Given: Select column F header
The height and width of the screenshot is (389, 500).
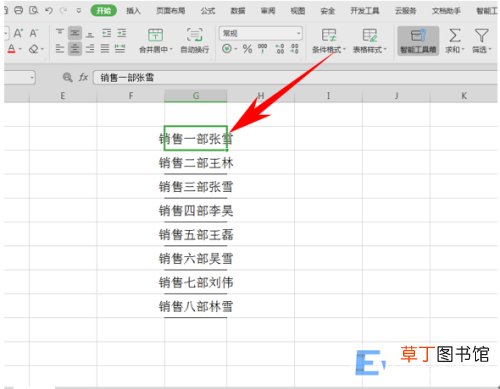Looking at the screenshot, I should coord(131,96).
